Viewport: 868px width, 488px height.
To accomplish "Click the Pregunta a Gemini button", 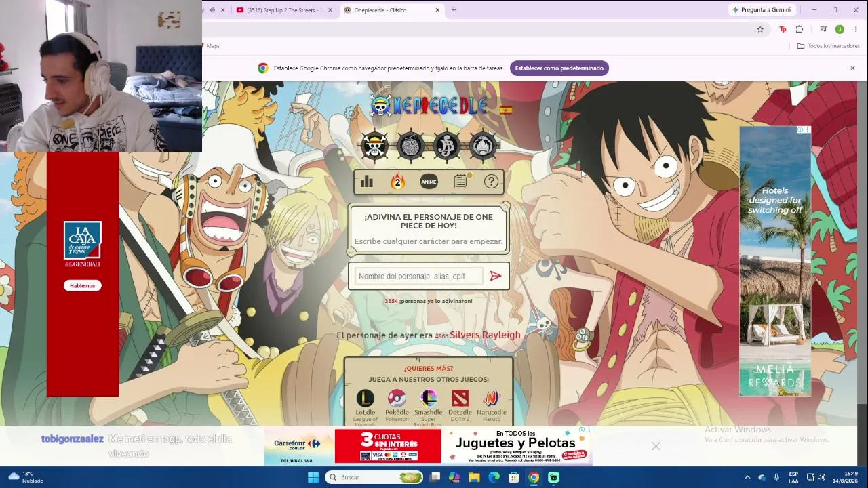I will click(x=762, y=10).
